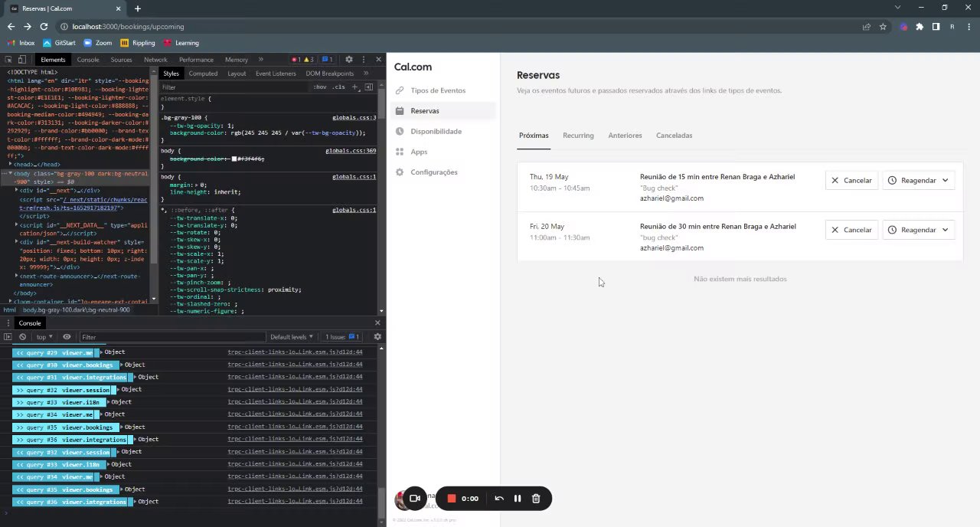The height and width of the screenshot is (527, 980).
Task: Open a new browser tab plus button
Action: (137, 8)
